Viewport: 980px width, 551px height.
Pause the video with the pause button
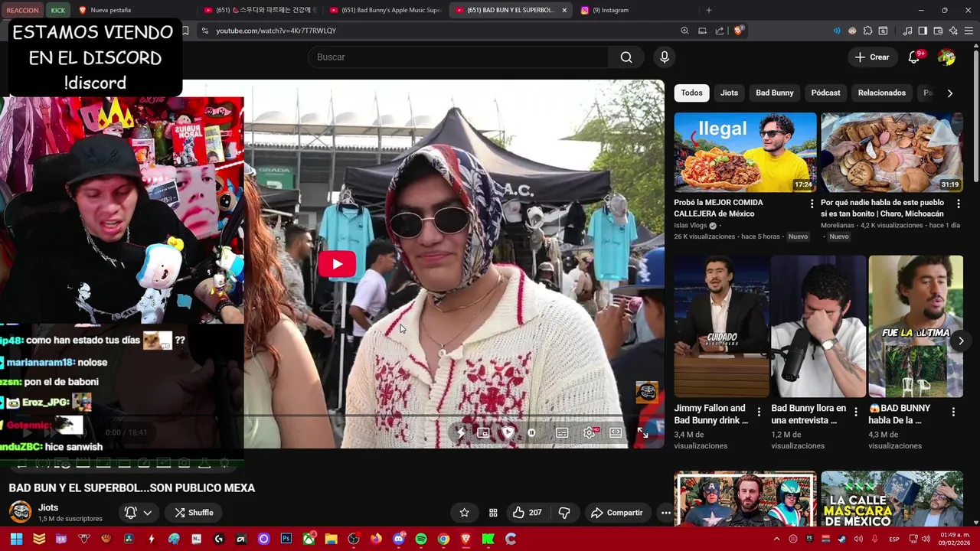click(531, 432)
